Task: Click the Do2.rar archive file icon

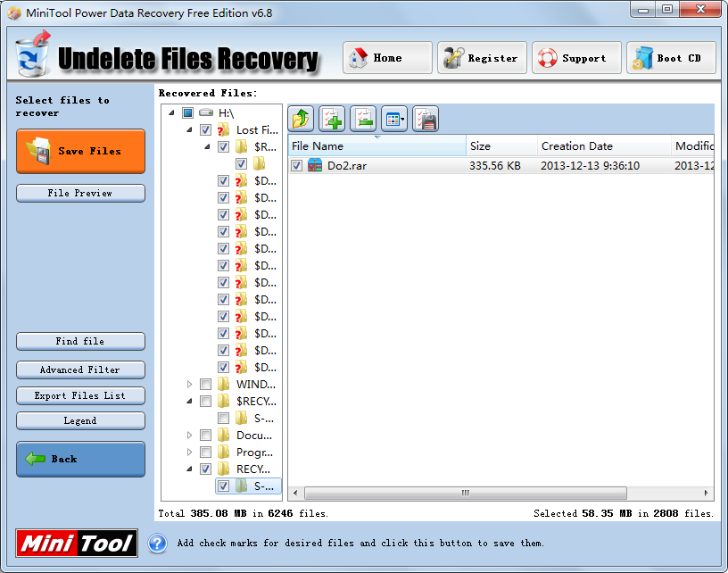Action: tap(315, 165)
